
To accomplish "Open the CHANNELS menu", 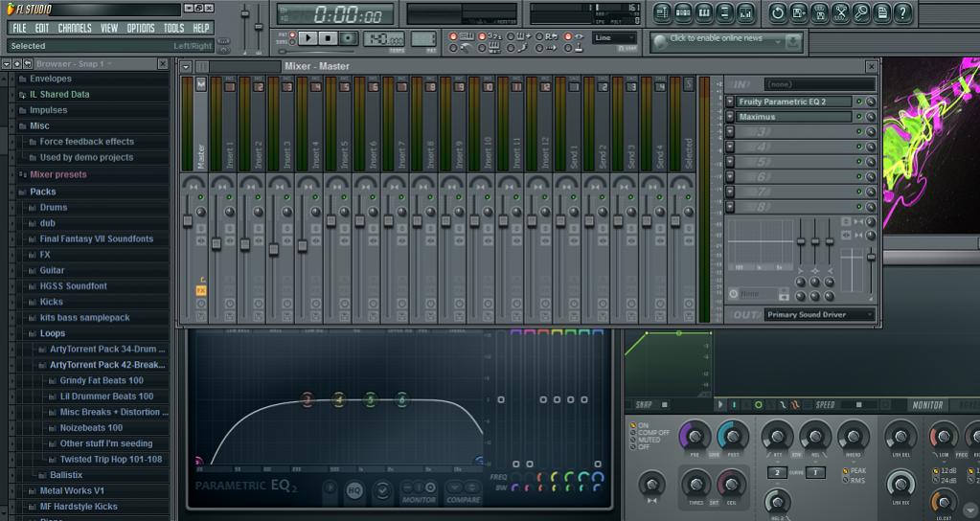I will [x=75, y=28].
